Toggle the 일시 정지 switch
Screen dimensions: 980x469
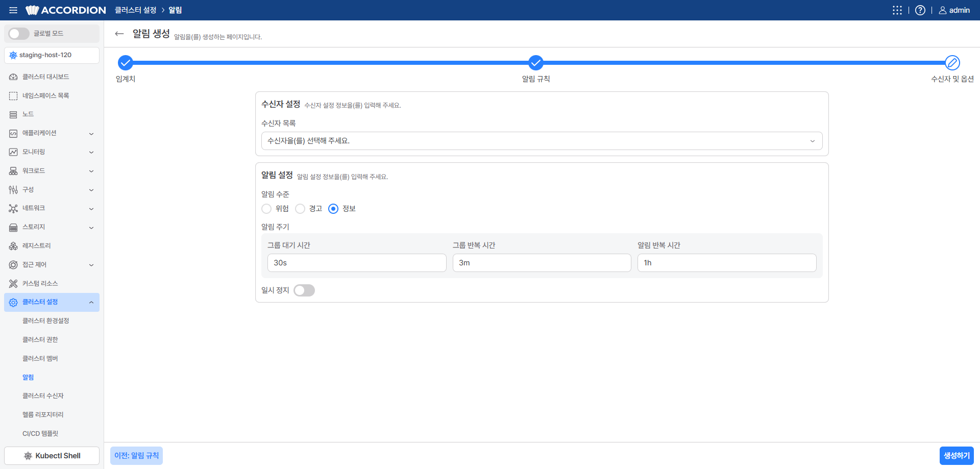point(304,290)
